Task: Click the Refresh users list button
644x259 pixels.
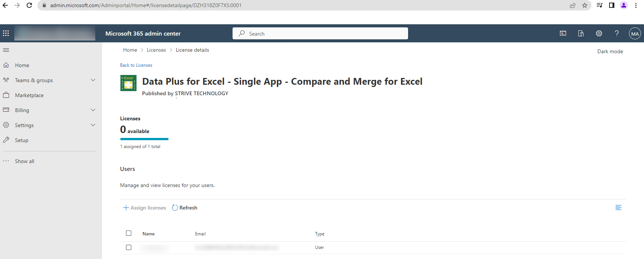Action: [x=185, y=208]
